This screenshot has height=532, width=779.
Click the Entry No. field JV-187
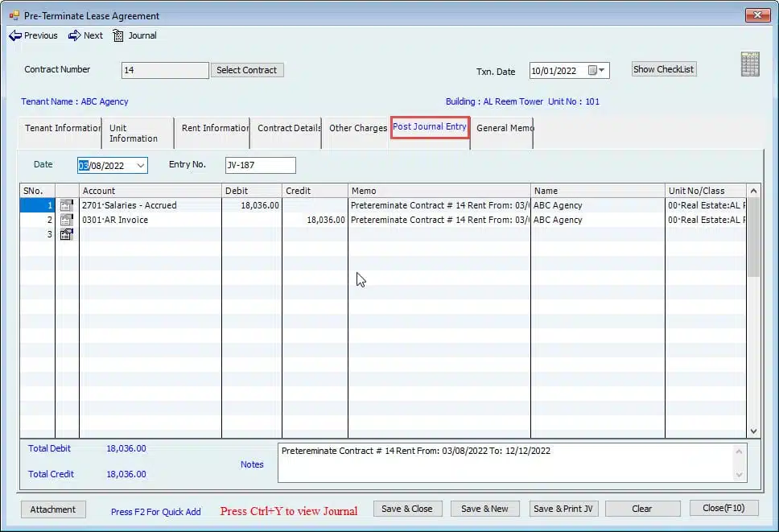click(x=260, y=165)
